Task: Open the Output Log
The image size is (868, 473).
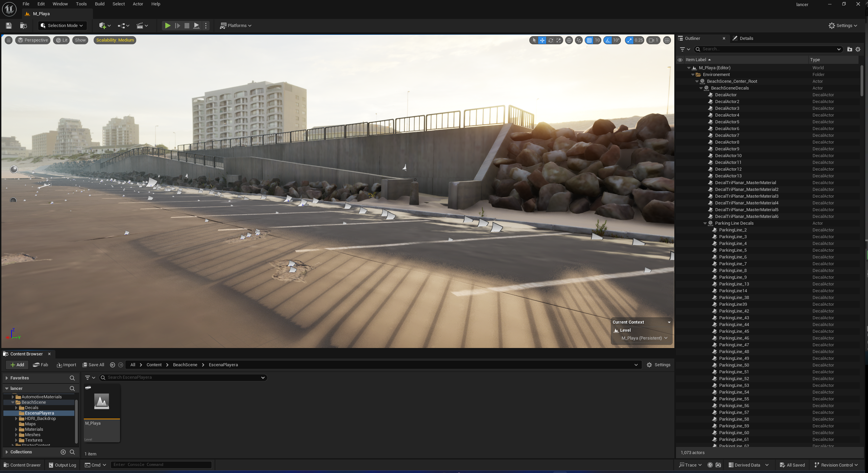Action: [x=62, y=465]
